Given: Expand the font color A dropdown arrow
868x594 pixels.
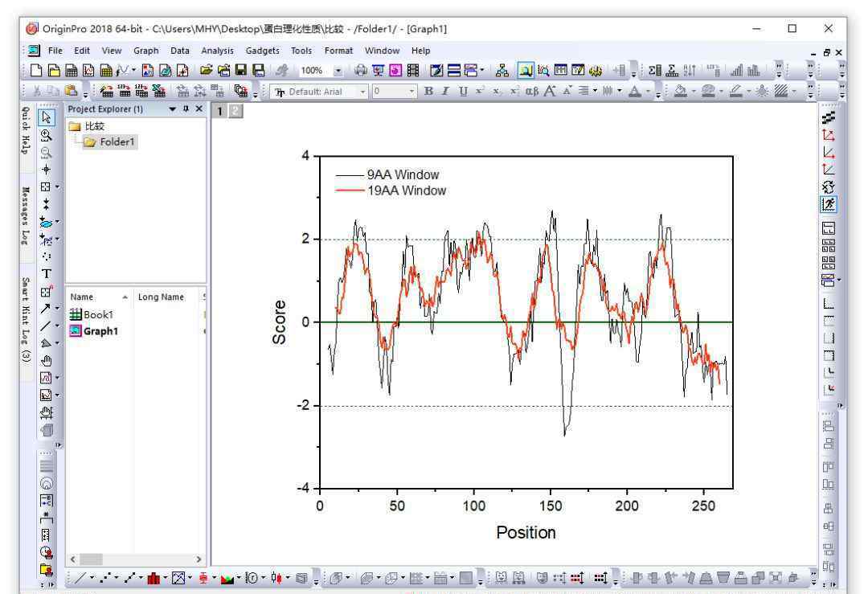Looking at the screenshot, I should 647,92.
